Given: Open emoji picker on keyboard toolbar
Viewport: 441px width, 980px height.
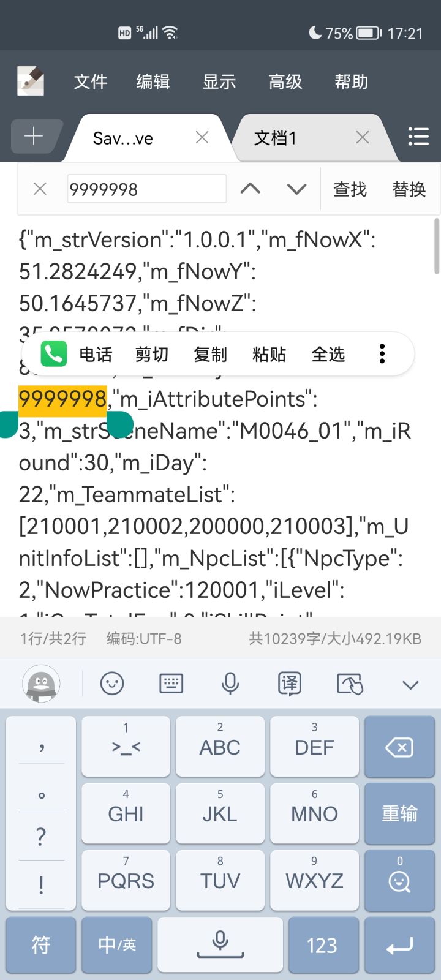Looking at the screenshot, I should pyautogui.click(x=112, y=684).
